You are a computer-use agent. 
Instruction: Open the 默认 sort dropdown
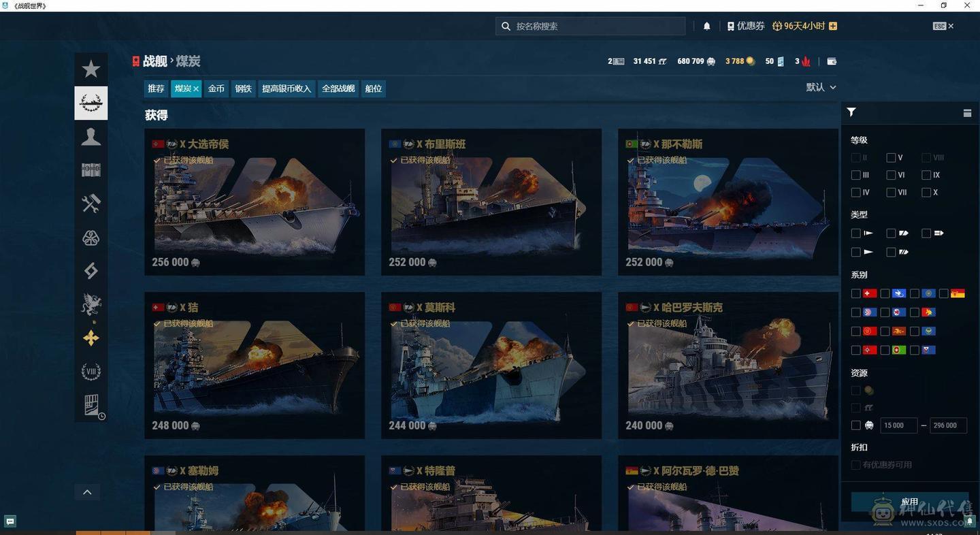tap(821, 87)
